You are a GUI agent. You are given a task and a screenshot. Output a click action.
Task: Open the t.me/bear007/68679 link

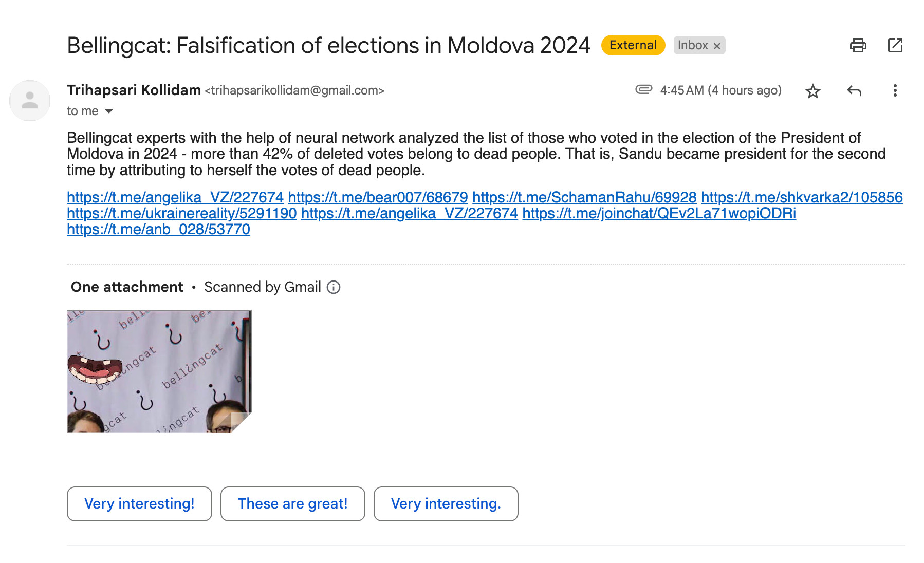[378, 197]
